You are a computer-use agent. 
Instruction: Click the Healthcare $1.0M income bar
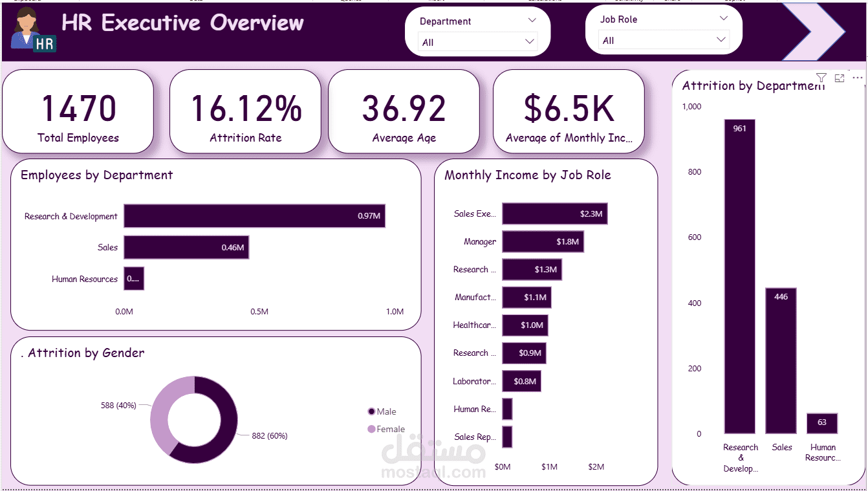(525, 325)
